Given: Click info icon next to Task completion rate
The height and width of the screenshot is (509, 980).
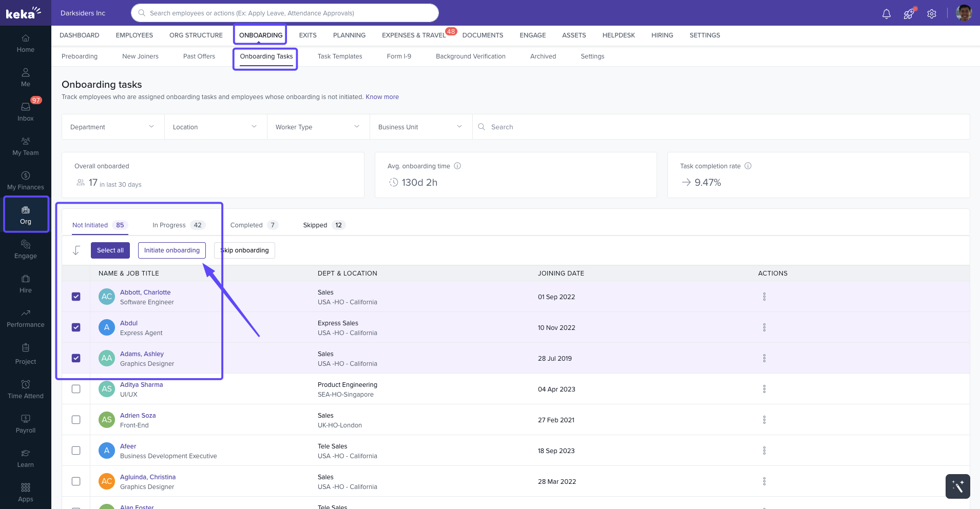Looking at the screenshot, I should coord(748,166).
